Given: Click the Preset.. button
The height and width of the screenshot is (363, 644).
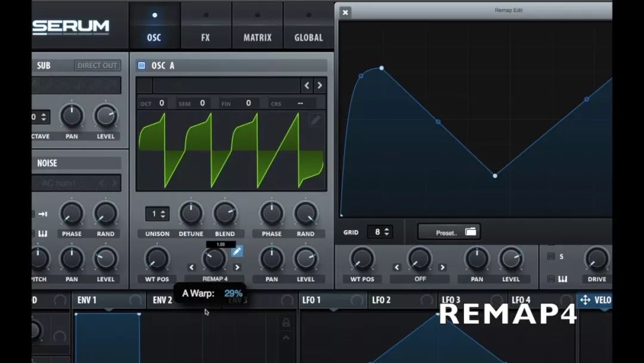Looking at the screenshot, I should pyautogui.click(x=446, y=232).
